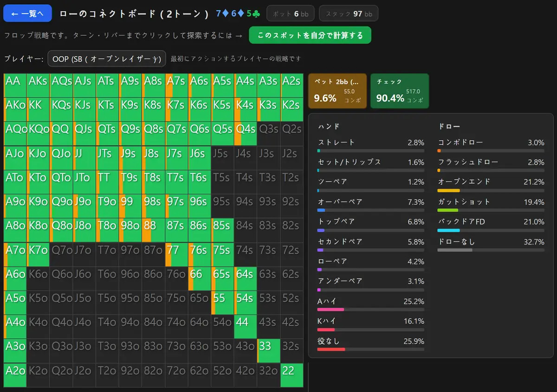Select the 54s hand cell
The image size is (557, 392).
click(246, 303)
